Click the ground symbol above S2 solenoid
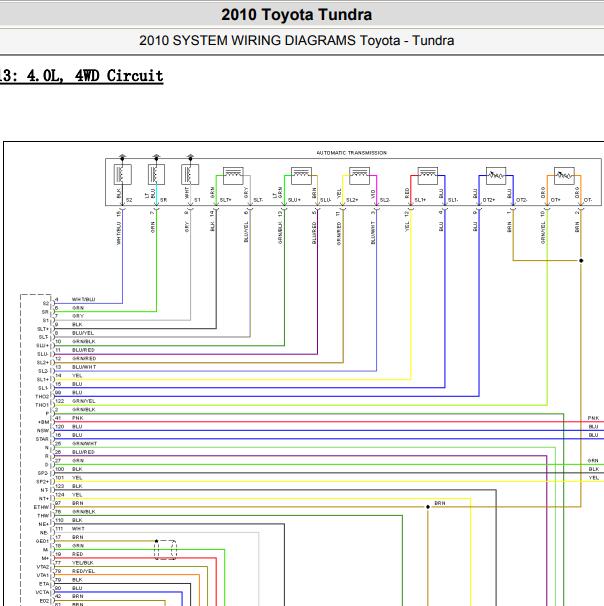Image resolution: width=604 pixels, height=606 pixels. tap(123, 157)
